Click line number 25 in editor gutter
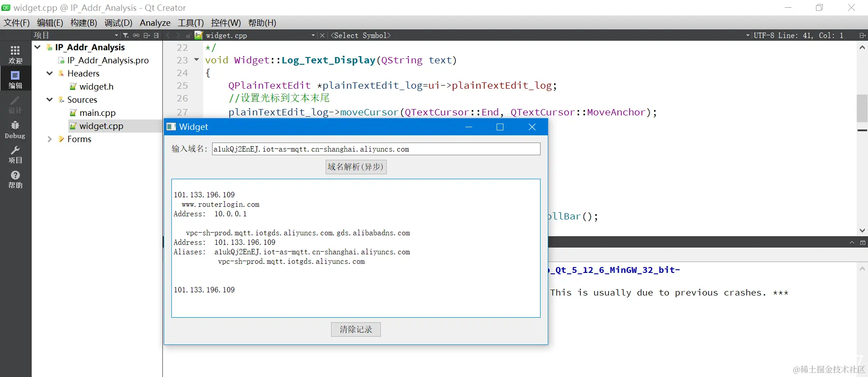Viewport: 868px width, 377px height. coord(182,86)
